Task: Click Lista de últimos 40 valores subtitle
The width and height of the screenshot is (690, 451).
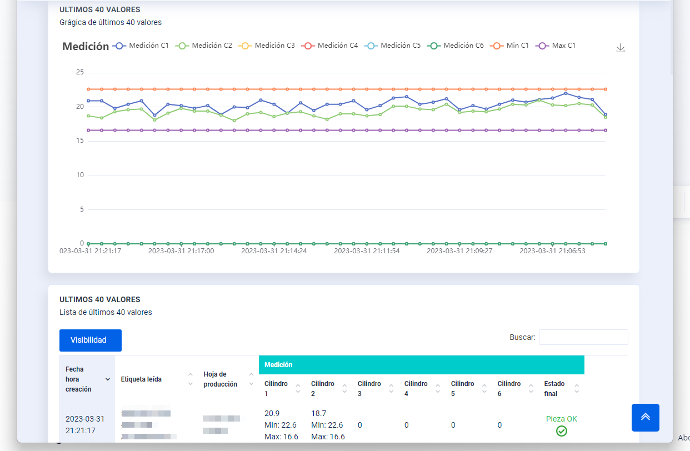Action: pyautogui.click(x=106, y=312)
